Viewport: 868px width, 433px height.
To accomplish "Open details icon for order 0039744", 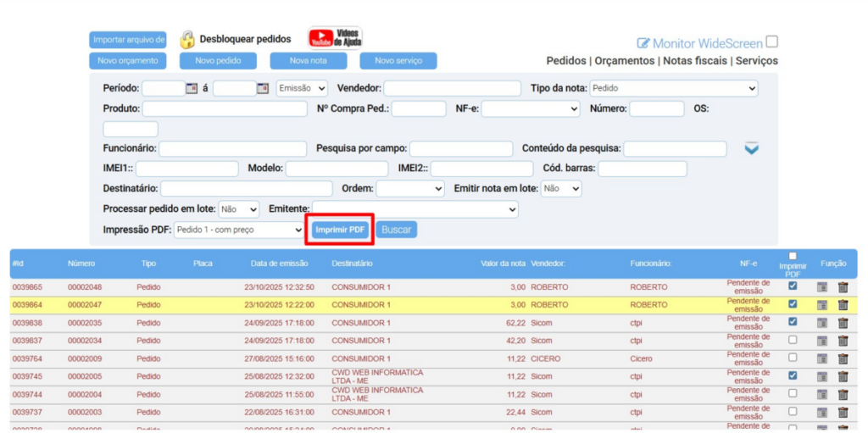I will tap(822, 395).
